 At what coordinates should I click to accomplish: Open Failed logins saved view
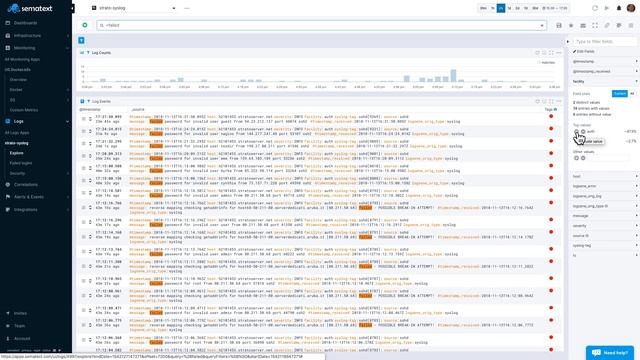[x=20, y=163]
